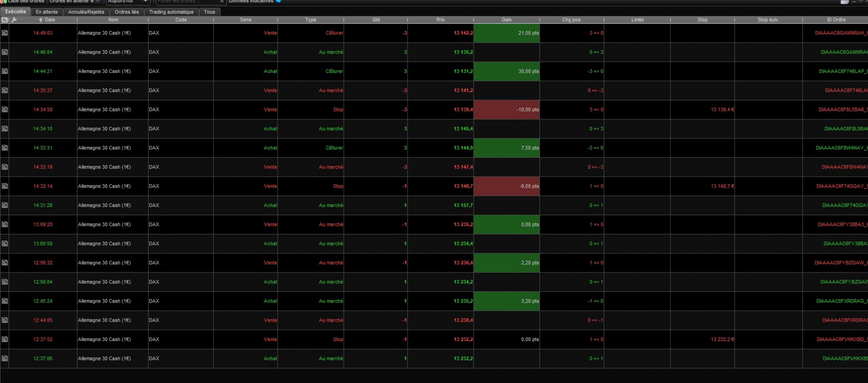The height and width of the screenshot is (383, 868).
Task: Open order details icon for 13:09:20 row
Action: pyautogui.click(x=5, y=224)
